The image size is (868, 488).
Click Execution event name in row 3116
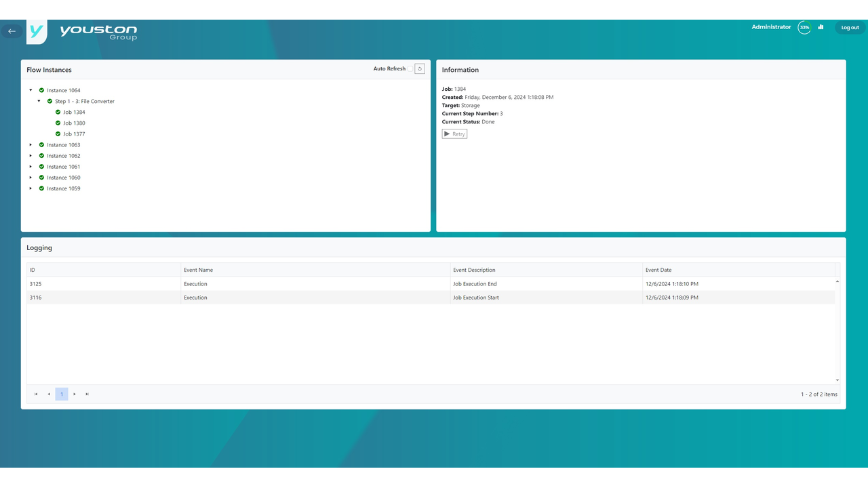pyautogui.click(x=316, y=298)
